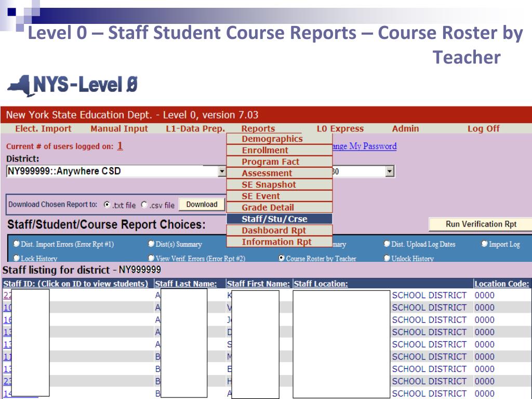Select View Verif. Errors (Error Rpt #2) radio
Screen dimensions: 532x399
pos(151,258)
